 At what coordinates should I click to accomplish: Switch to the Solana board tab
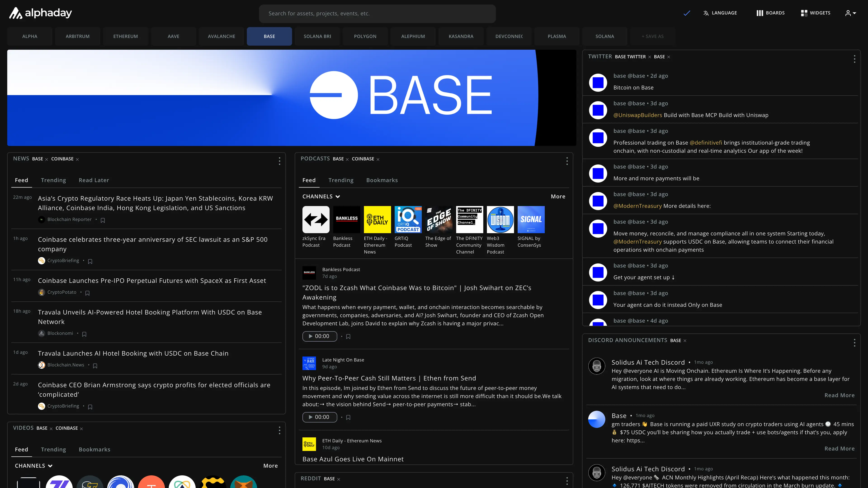(x=604, y=36)
